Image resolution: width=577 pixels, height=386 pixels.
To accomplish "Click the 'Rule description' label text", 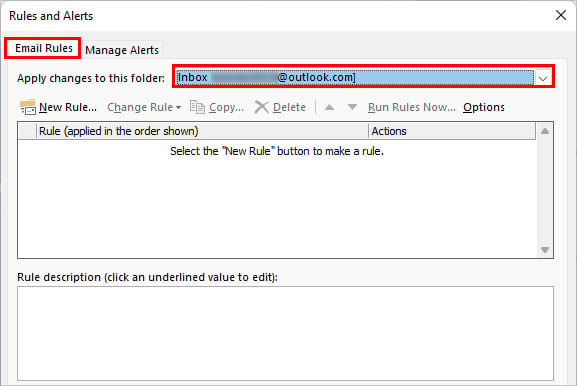I will click(x=147, y=277).
